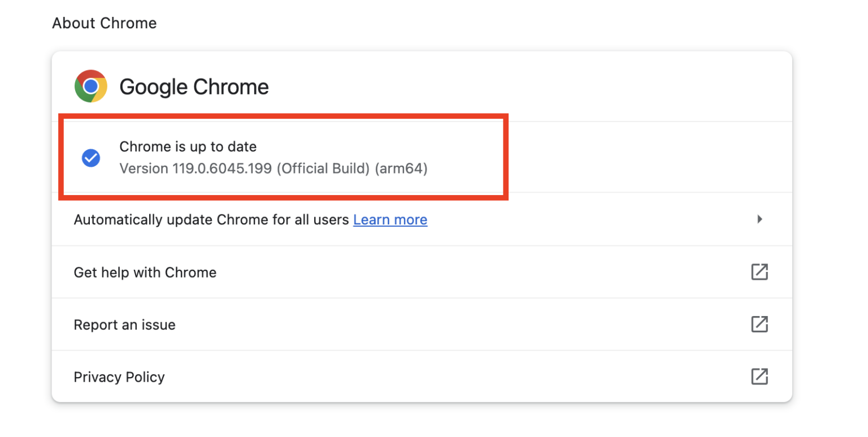Click the Google Chrome logo icon
Viewport: 868px width, 437px height.
point(91,86)
